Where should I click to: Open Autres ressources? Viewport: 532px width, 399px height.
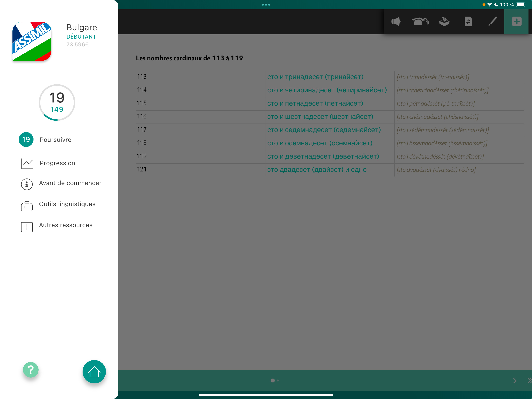[66, 225]
